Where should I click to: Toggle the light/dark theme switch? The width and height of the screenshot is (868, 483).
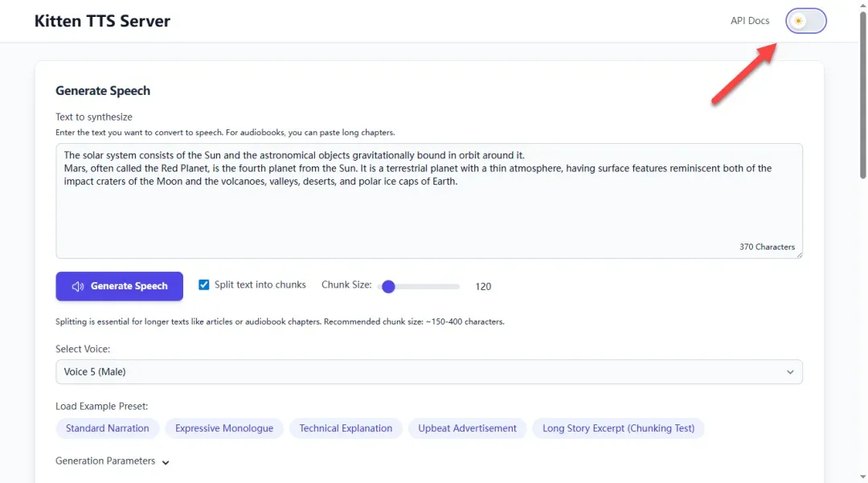tap(806, 21)
